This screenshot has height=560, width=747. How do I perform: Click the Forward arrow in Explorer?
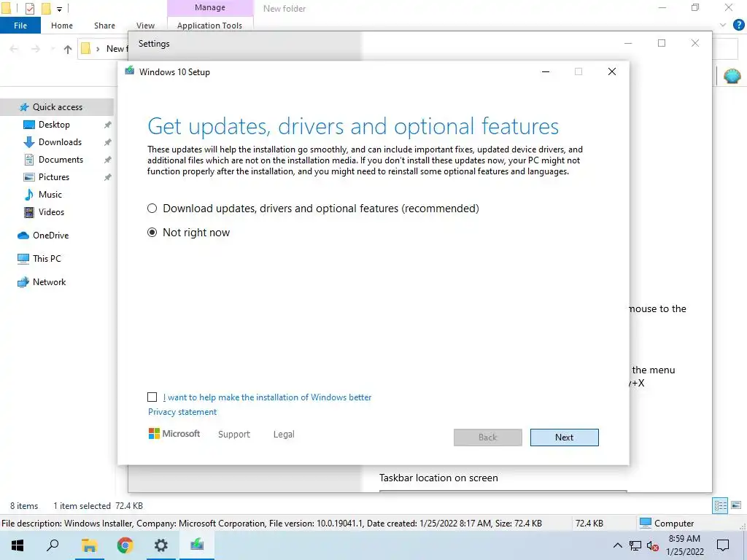point(36,49)
